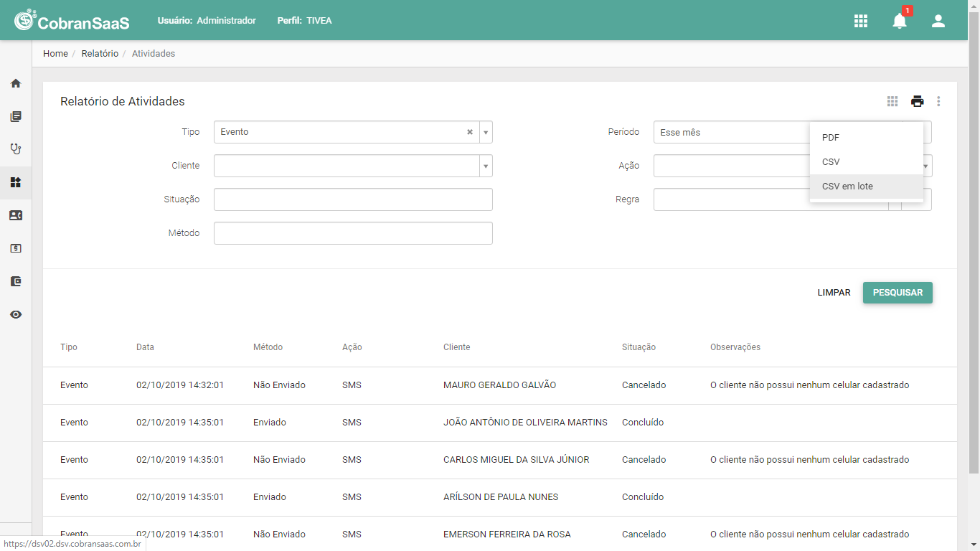Expand the Tipo dropdown arrow

(486, 132)
